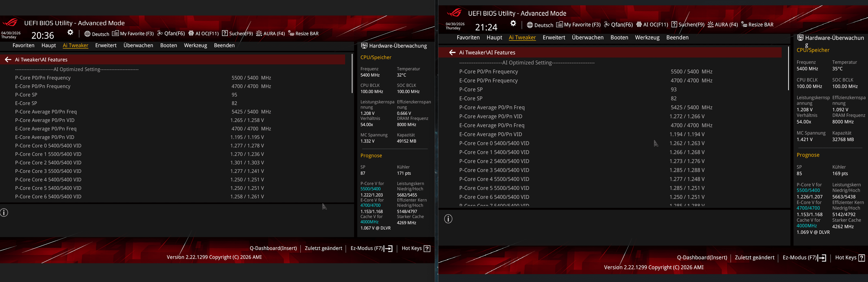This screenshot has height=282, width=868.
Task: Open Werkzeug tab in the 20:36 BIOS
Action: [x=195, y=45]
